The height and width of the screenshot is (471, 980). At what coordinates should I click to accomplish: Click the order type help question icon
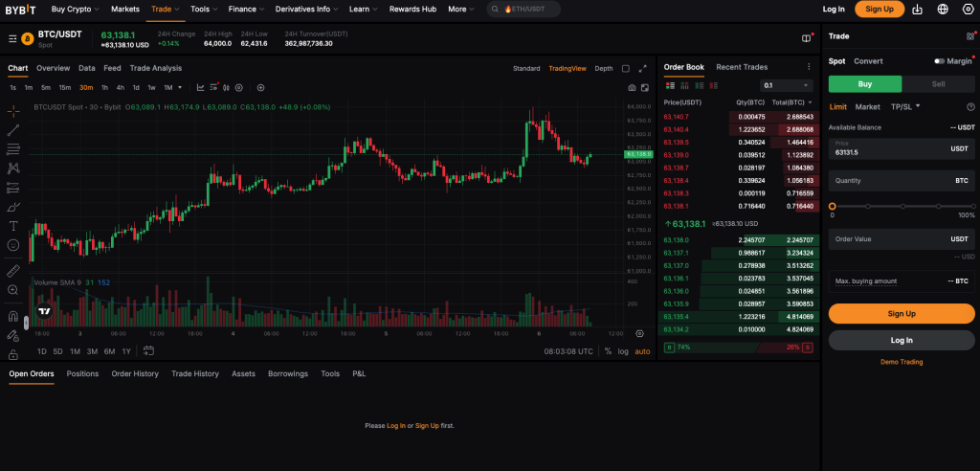coord(970,107)
